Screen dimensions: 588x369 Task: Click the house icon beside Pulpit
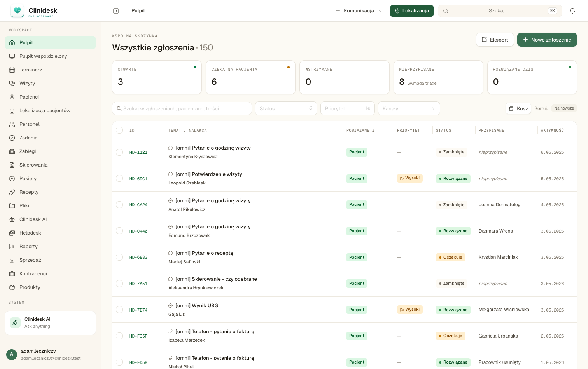[12, 43]
